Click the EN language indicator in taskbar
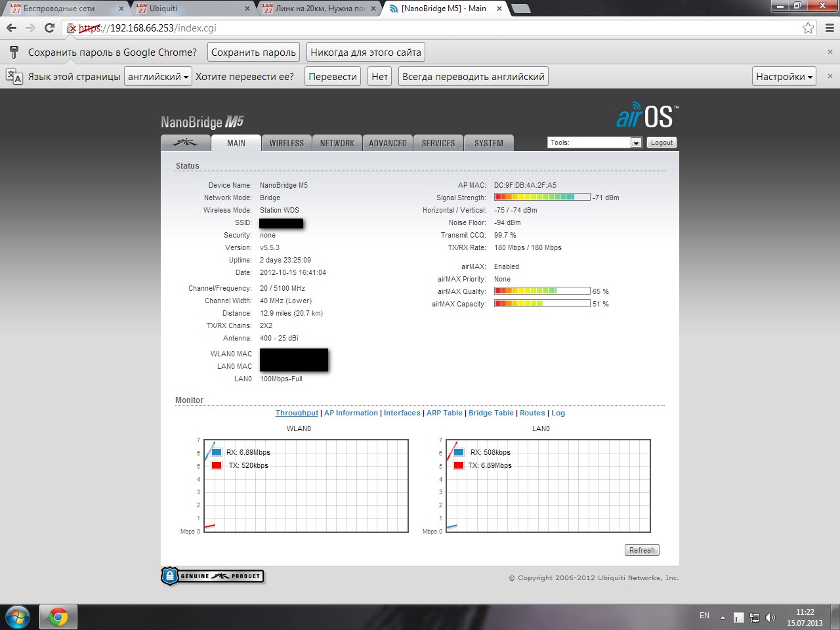The height and width of the screenshot is (630, 840). click(704, 616)
